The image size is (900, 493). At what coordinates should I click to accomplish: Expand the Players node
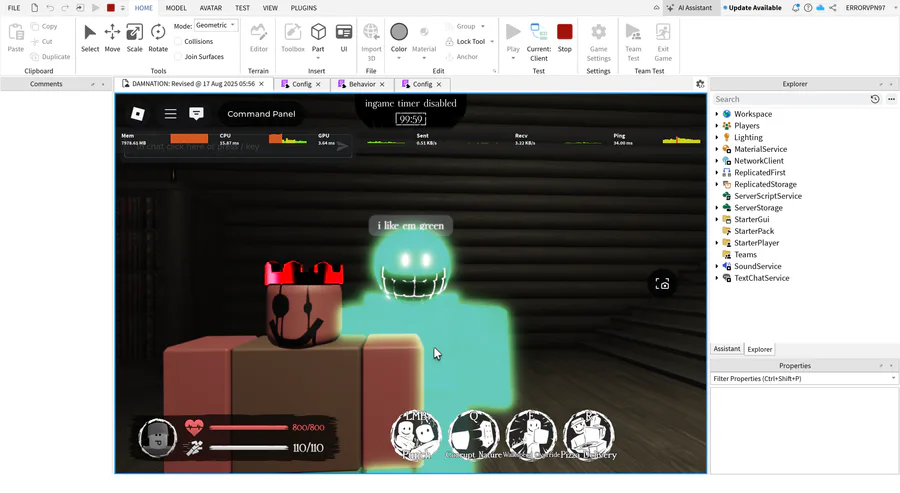716,126
